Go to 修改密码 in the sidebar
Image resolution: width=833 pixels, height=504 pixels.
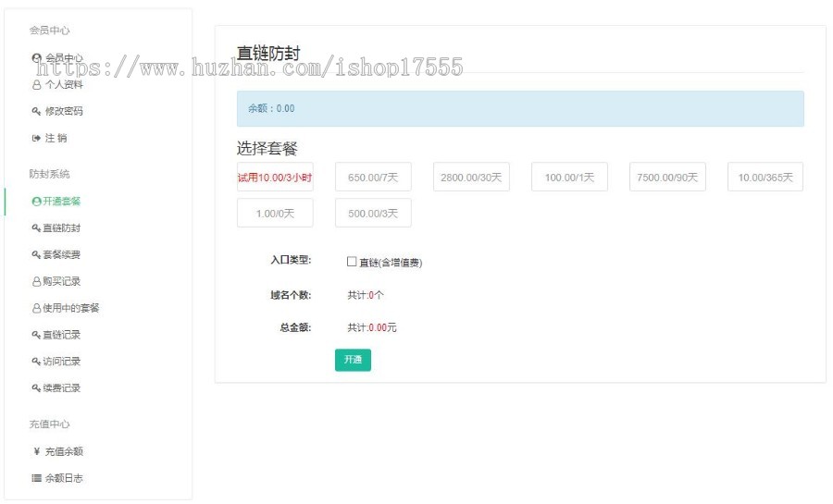[64, 111]
